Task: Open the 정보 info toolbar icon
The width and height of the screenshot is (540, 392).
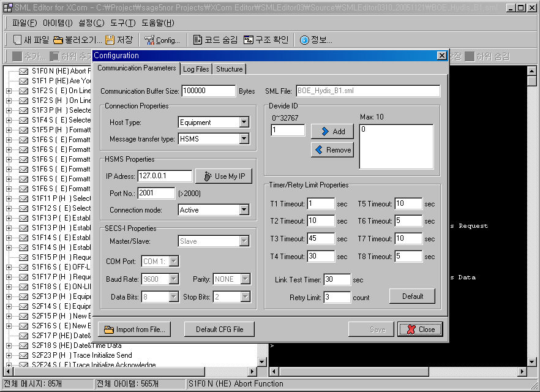Action: pyautogui.click(x=304, y=40)
